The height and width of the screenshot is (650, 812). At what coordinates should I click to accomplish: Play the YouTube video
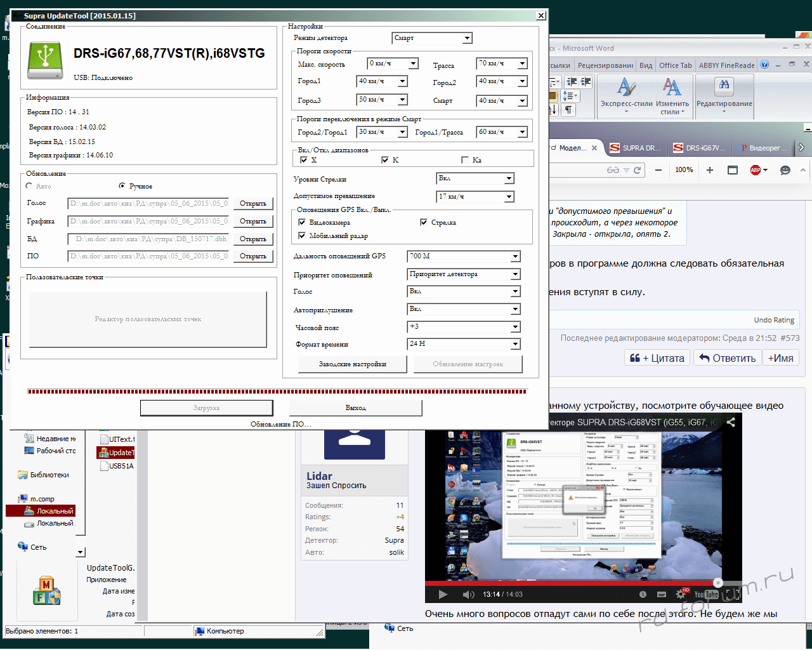(443, 594)
